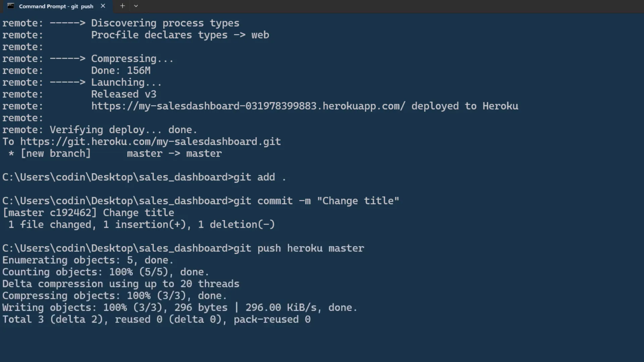
Task: Click the git commit "Change title" command
Action: click(316, 201)
